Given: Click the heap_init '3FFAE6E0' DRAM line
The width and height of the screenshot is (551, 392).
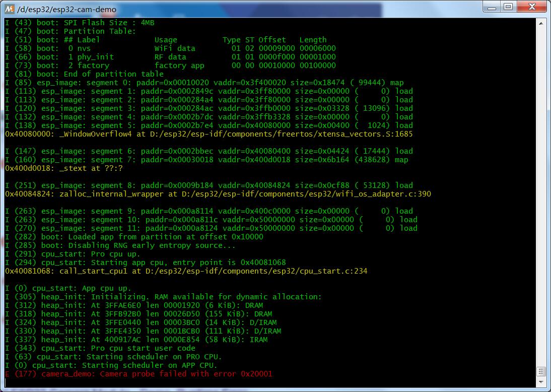Looking at the screenshot, I should click(134, 305).
